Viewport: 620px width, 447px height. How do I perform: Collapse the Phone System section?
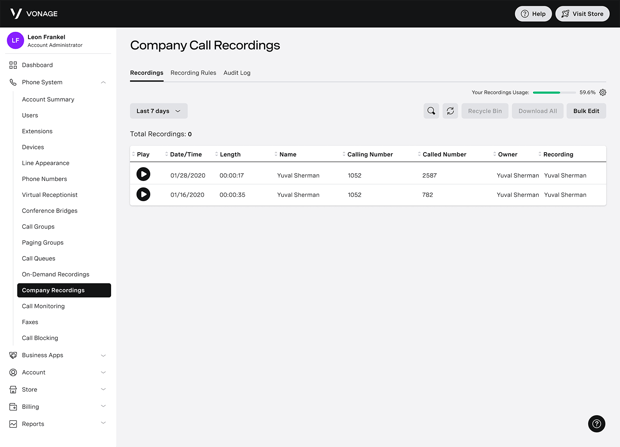(x=103, y=82)
